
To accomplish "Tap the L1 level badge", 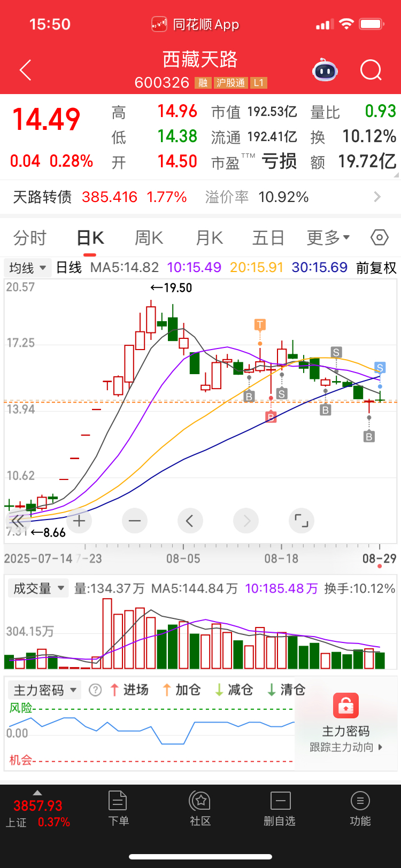I will 259,83.
